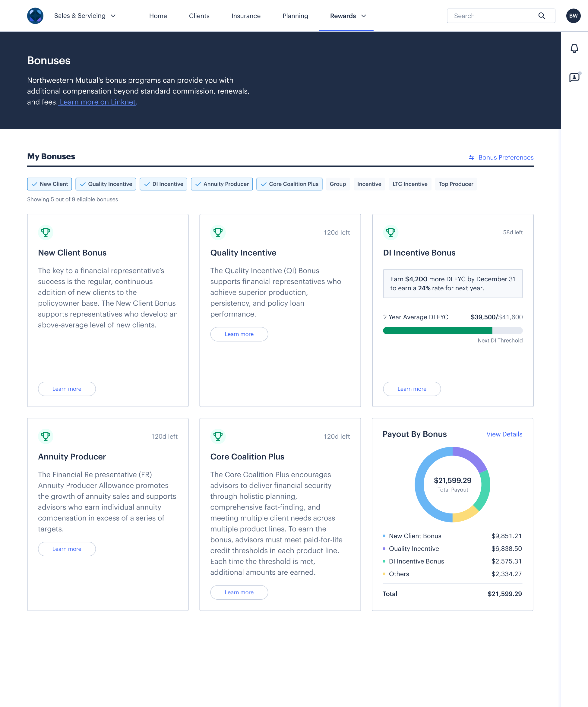Image resolution: width=588 pixels, height=707 pixels.
Task: Open the contact chat icon in sidebar
Action: [574, 77]
